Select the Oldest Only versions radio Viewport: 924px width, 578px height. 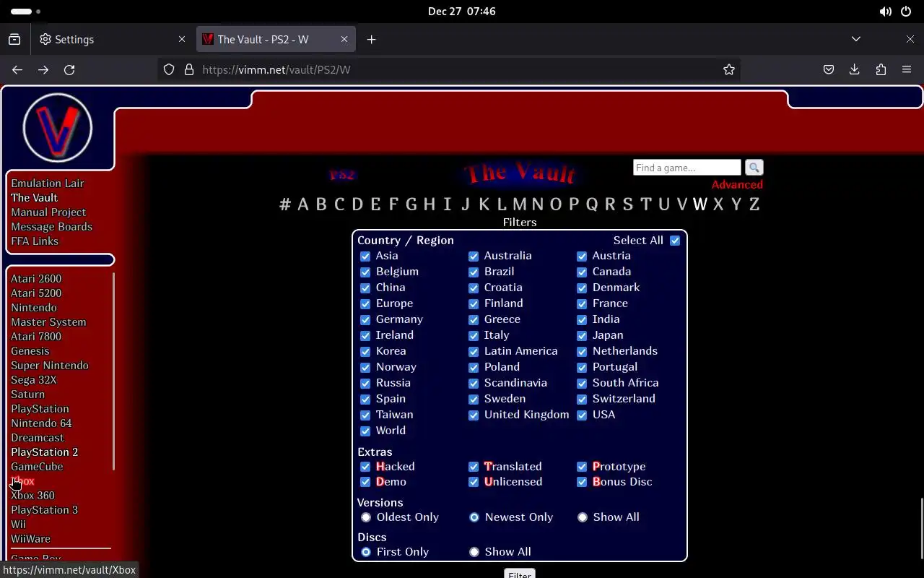point(366,517)
